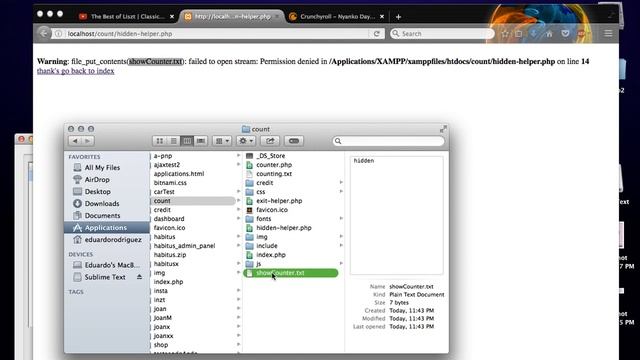Close The Best of Liszt tab
Viewport: 640px width, 360px height.
(172, 16)
